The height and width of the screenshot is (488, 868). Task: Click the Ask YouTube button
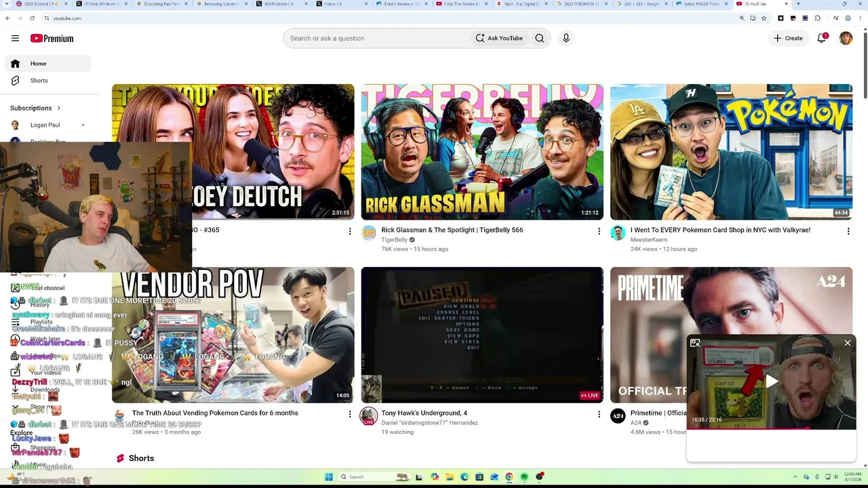coord(499,39)
